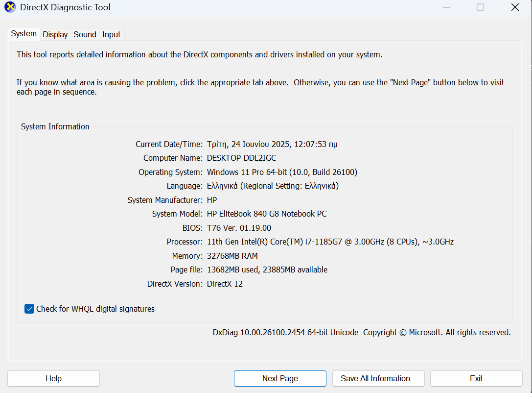Click the Processor: field label
The height and width of the screenshot is (393, 532).
(185, 242)
